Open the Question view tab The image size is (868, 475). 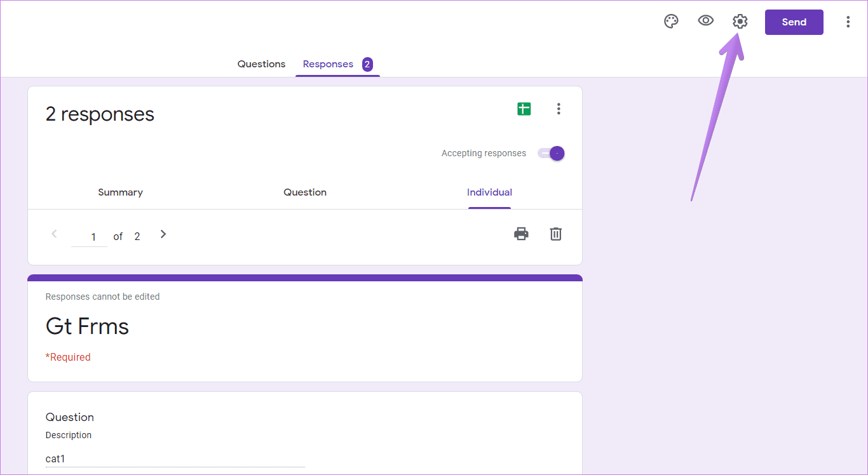point(305,192)
